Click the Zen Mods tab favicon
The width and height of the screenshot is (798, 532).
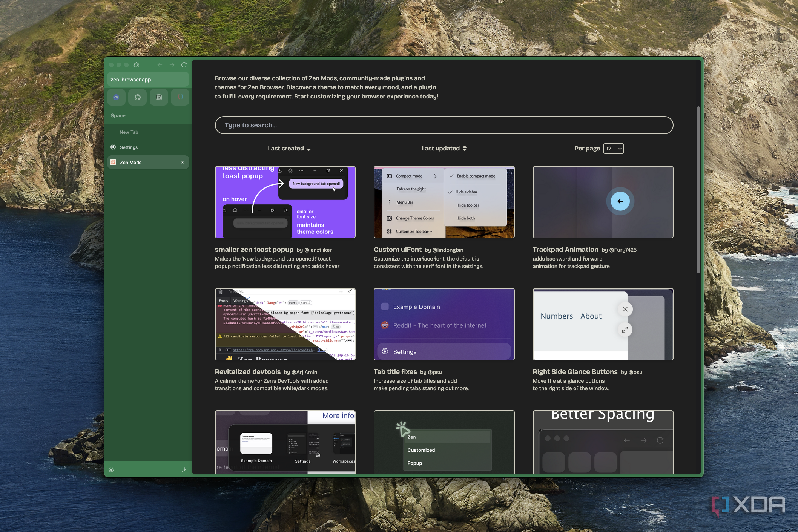pos(113,162)
